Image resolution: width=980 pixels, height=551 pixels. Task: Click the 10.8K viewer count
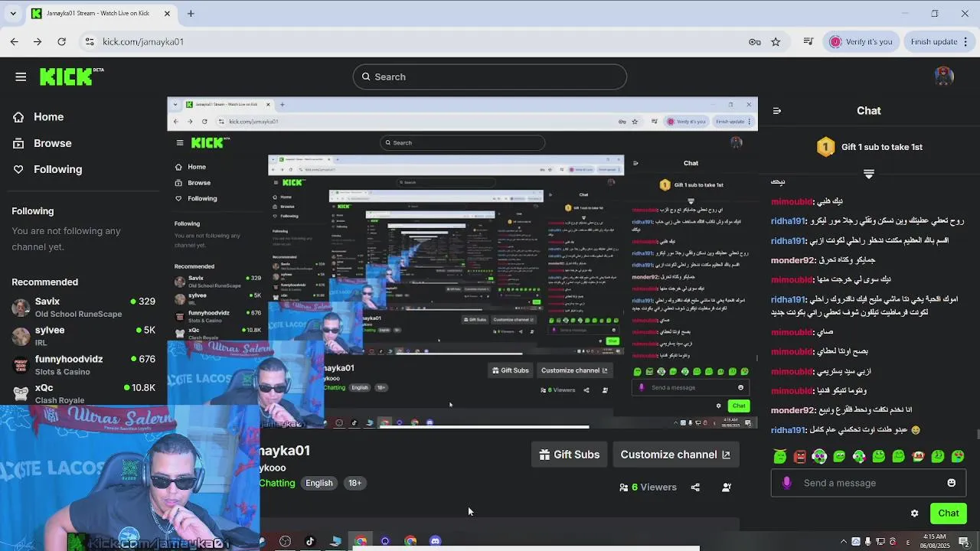point(140,388)
